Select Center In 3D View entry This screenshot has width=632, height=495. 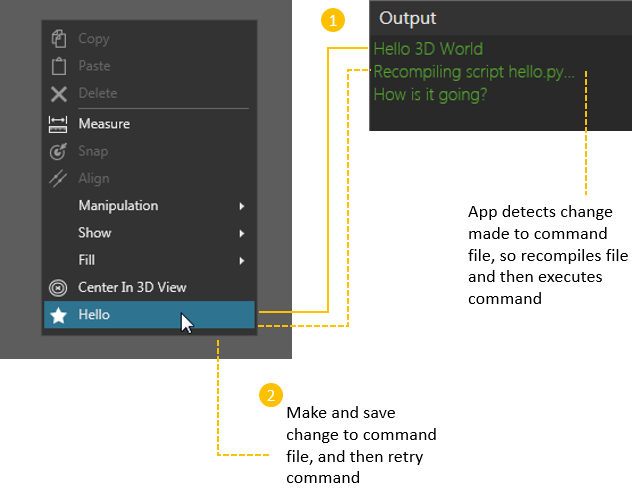point(132,287)
